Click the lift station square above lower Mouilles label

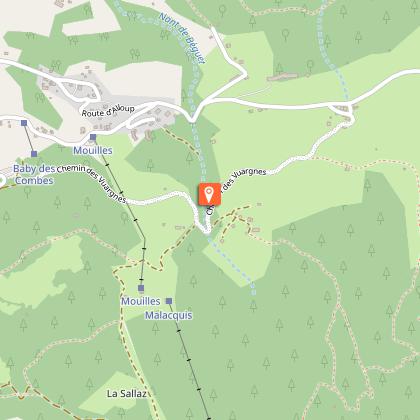(141, 288)
